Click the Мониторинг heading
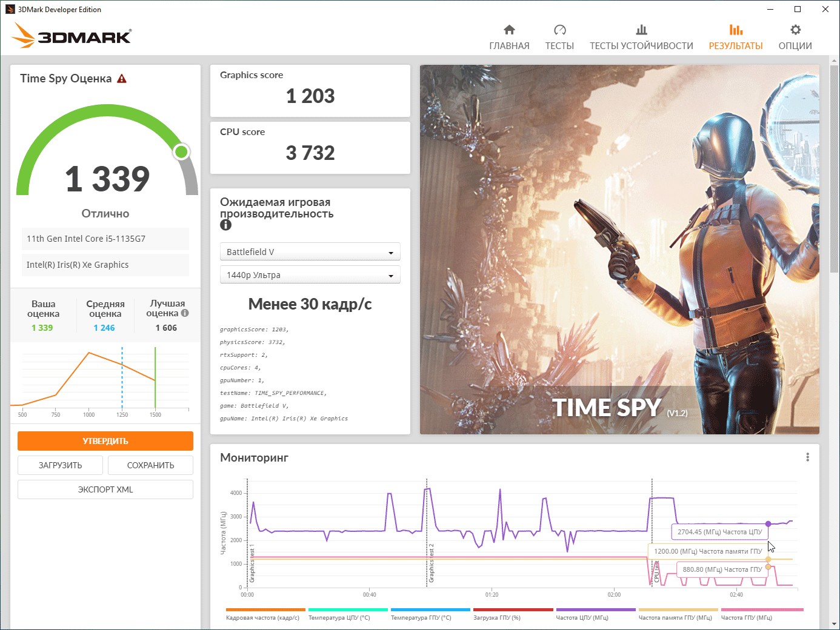This screenshot has width=840, height=630. click(254, 458)
